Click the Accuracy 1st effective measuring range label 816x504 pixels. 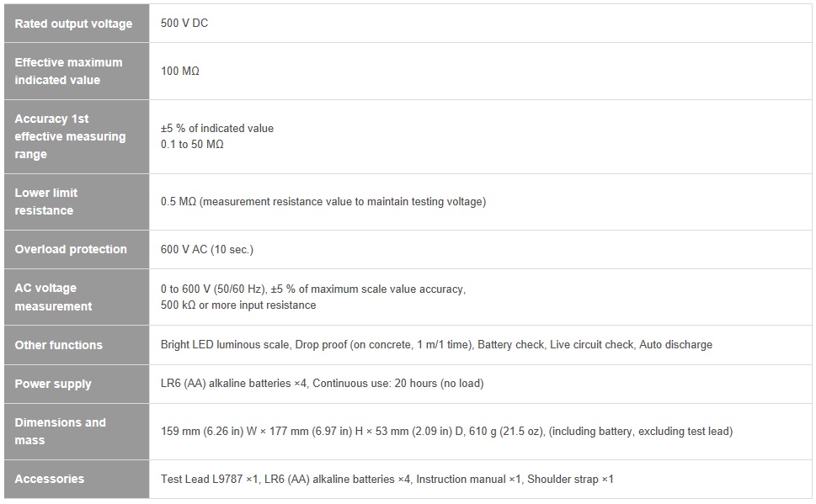coord(70,136)
